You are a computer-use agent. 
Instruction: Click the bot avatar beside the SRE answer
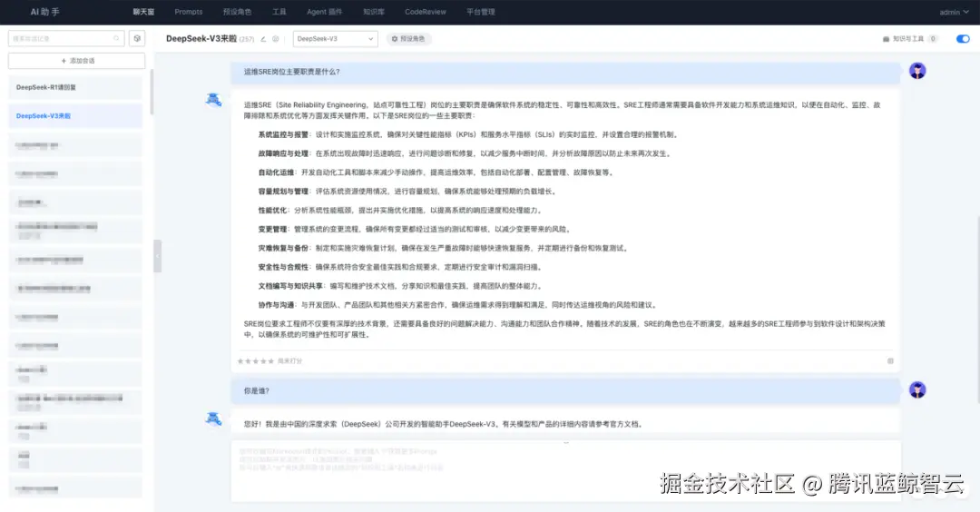tap(214, 99)
